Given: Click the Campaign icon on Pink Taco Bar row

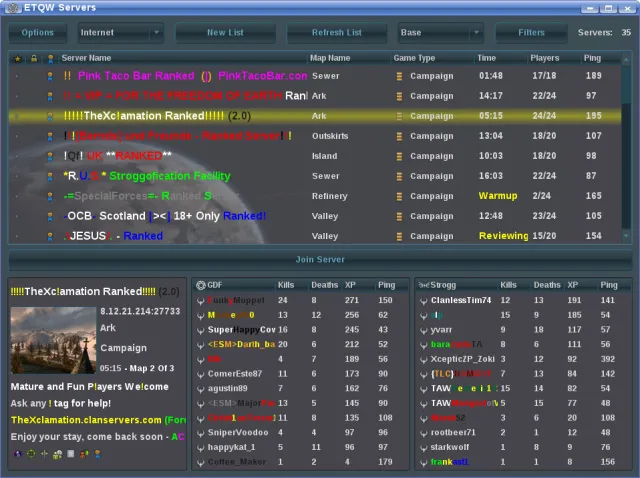Looking at the screenshot, I should coord(399,76).
